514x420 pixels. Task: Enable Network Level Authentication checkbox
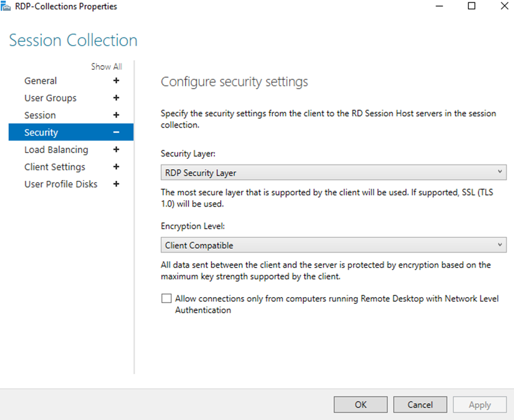[x=166, y=299]
